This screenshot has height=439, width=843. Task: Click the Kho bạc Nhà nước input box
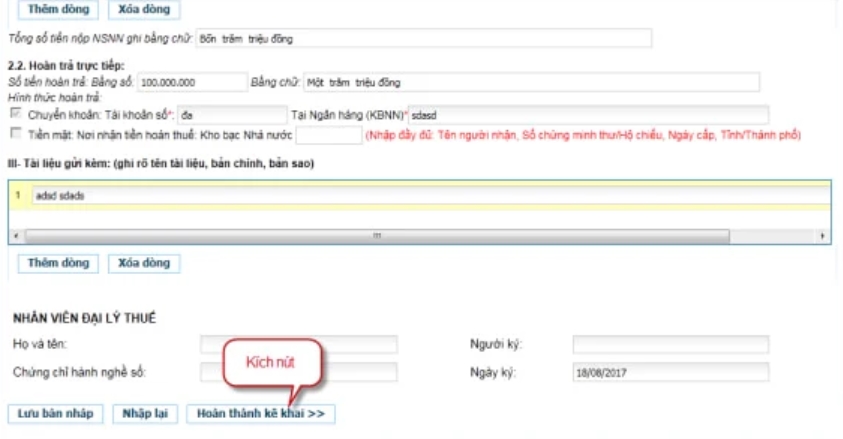[328, 134]
